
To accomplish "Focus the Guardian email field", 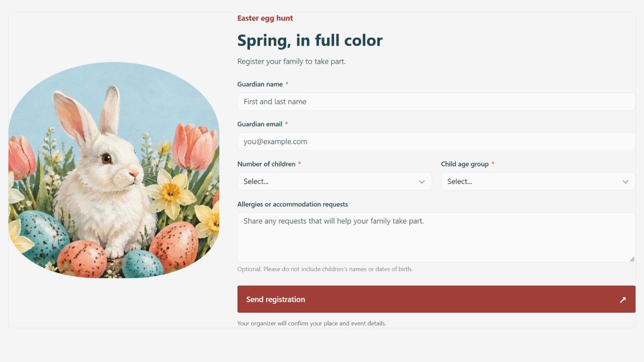I will click(436, 141).
